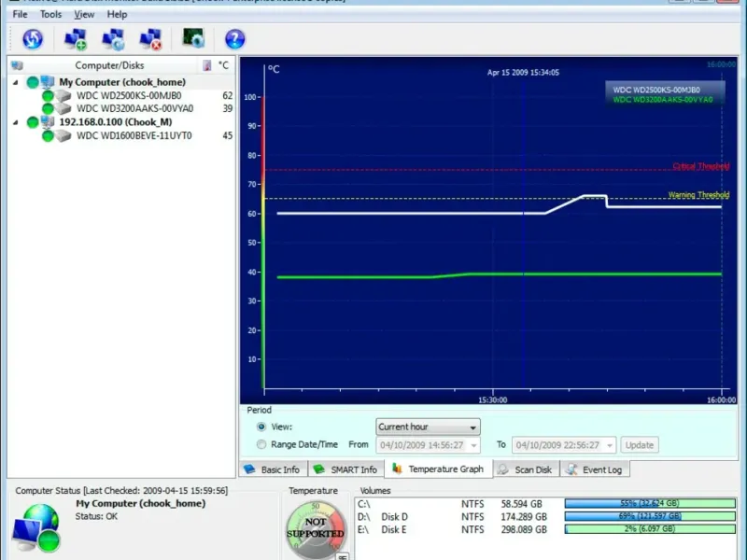This screenshot has height=560, width=747.
Task: Click C:\ usage bar 55%
Action: (650, 503)
